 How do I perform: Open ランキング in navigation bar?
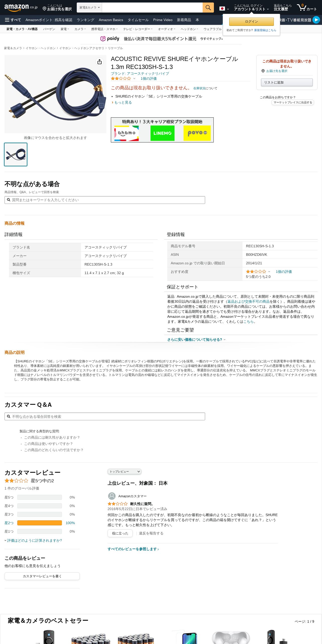point(86,20)
